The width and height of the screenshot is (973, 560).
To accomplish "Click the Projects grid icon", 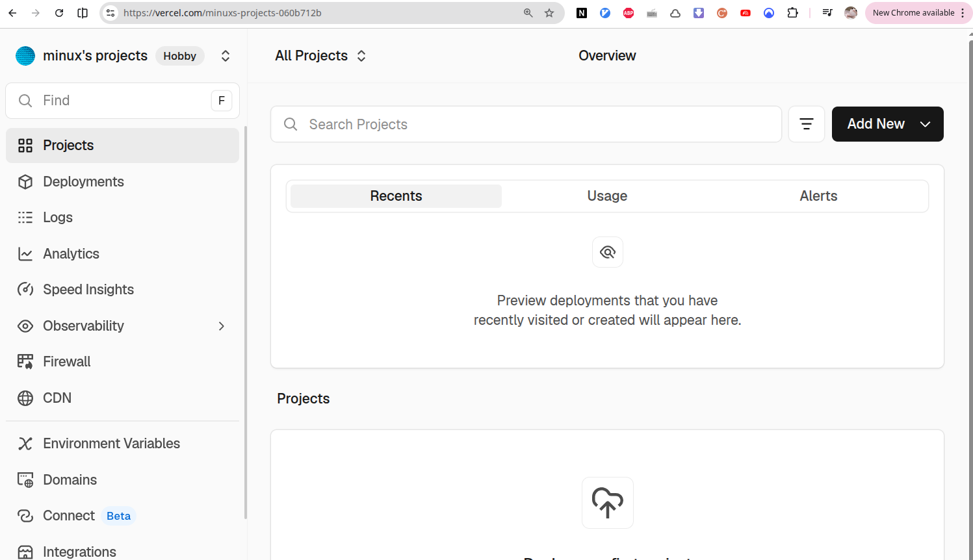I will pos(25,146).
